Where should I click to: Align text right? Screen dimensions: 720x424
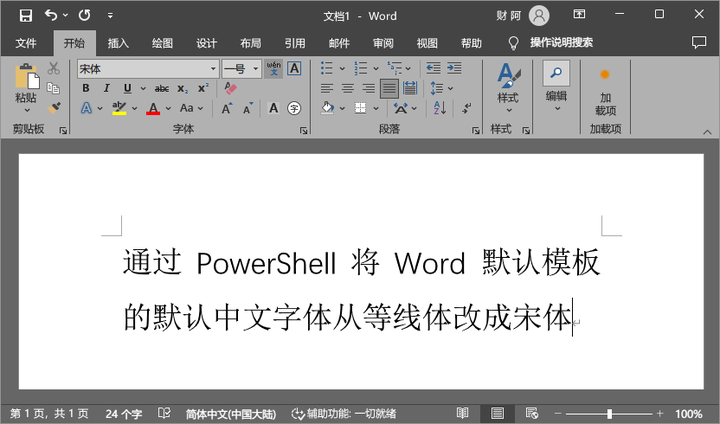(x=368, y=88)
